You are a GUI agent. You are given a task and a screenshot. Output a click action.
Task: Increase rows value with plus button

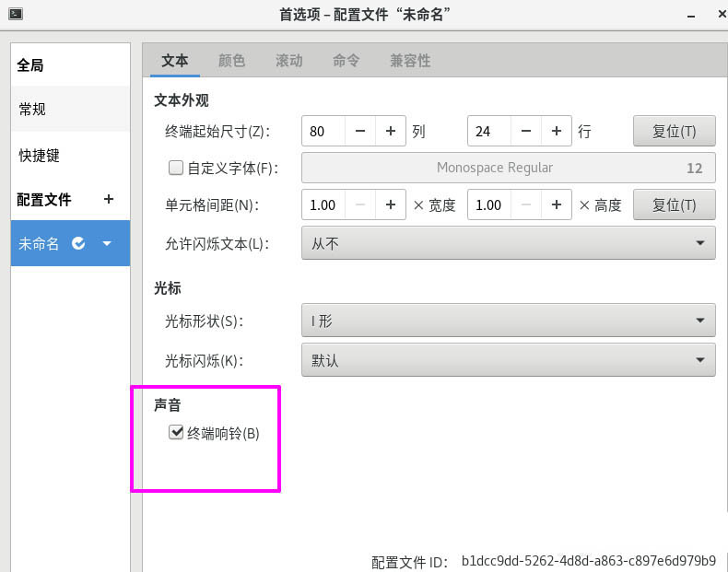point(557,131)
